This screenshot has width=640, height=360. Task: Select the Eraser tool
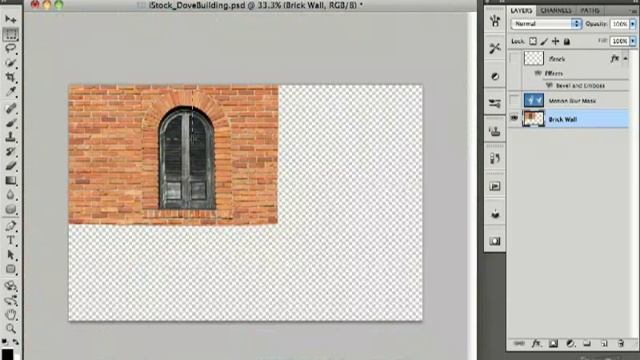tap(11, 166)
